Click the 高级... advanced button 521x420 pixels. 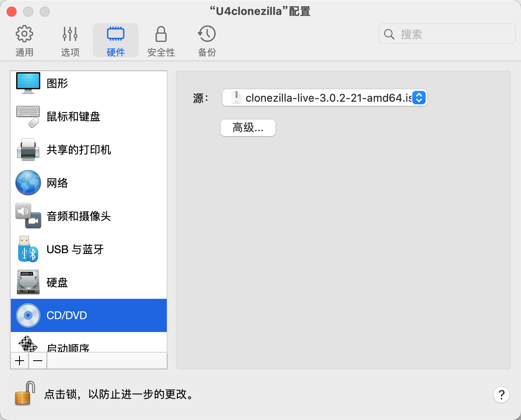tap(248, 128)
